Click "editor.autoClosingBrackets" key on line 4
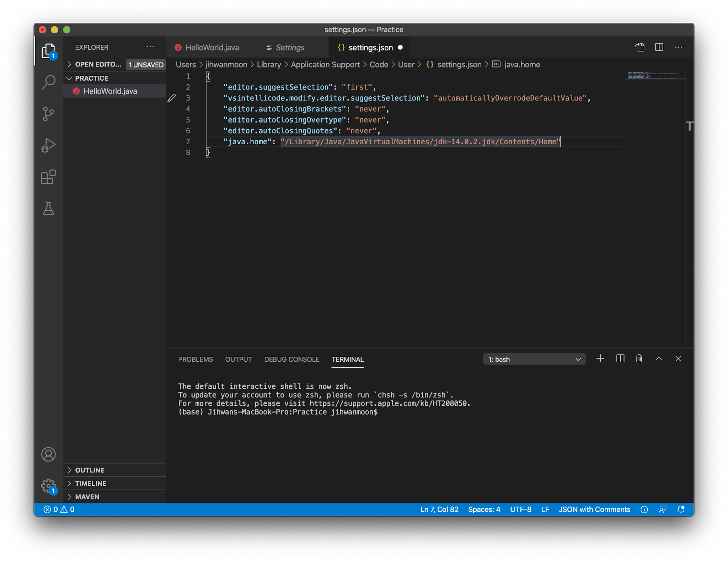 [x=285, y=109]
